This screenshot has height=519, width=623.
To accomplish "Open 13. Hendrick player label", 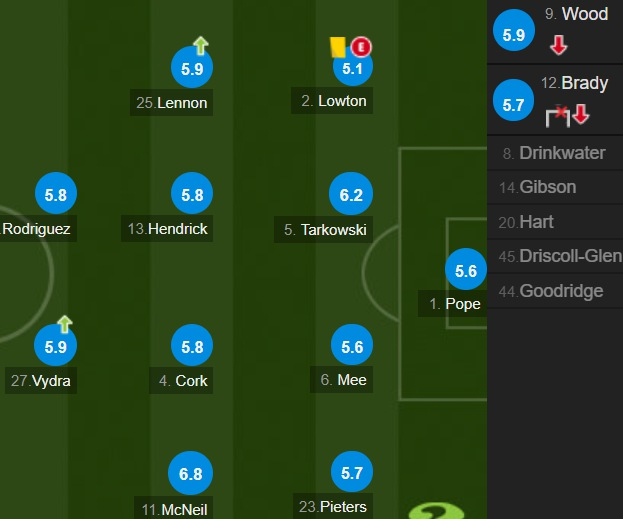I will tap(168, 229).
